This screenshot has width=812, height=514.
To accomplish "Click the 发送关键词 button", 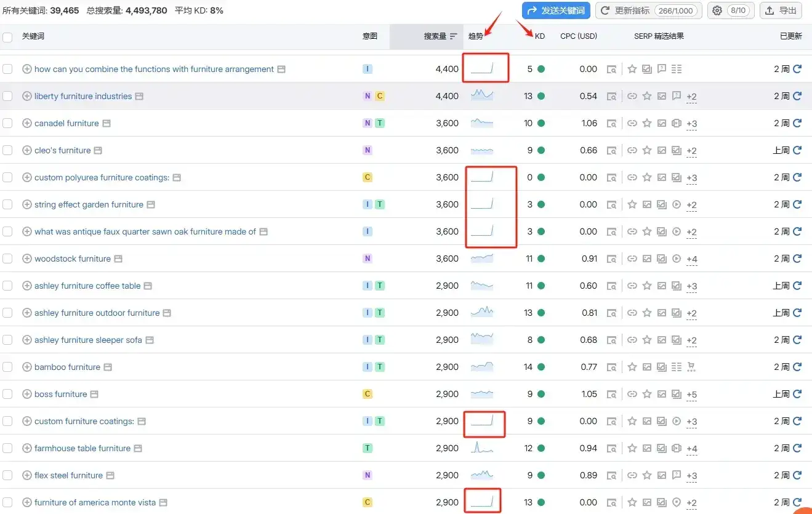I will (x=556, y=10).
